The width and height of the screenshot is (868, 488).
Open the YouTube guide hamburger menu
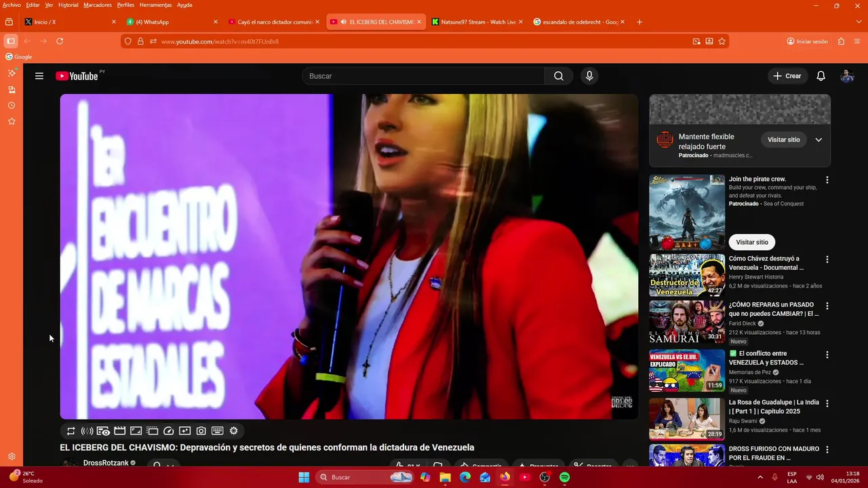pyautogui.click(x=39, y=76)
